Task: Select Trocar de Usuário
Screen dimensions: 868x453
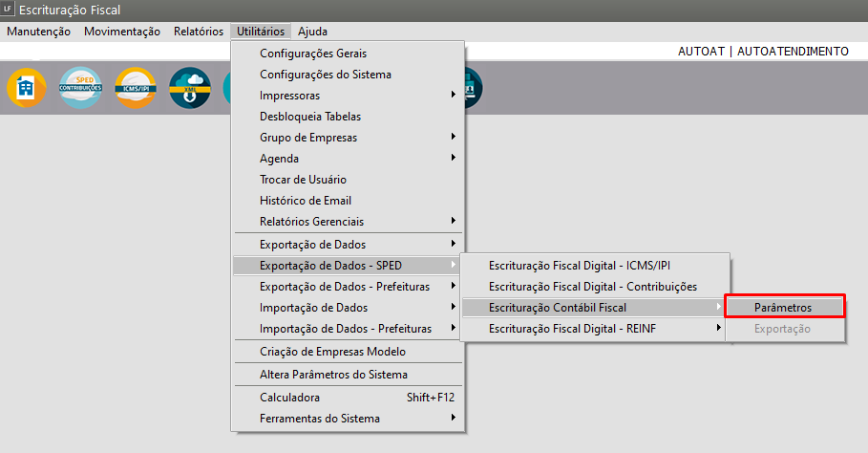Action: [x=303, y=180]
